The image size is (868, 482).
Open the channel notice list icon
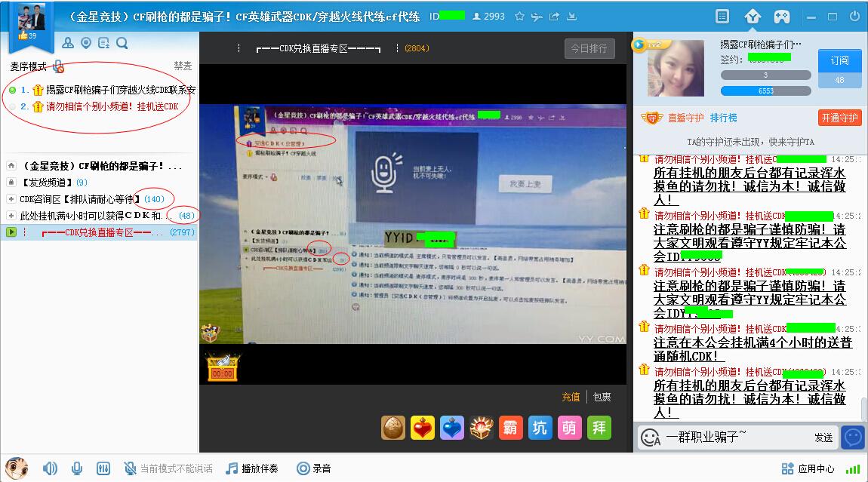103,42
